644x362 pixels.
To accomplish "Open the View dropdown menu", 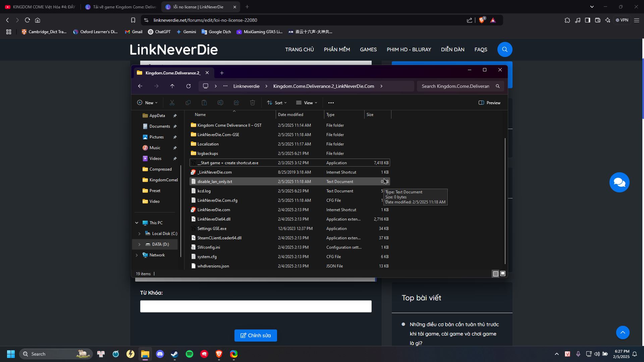I will [307, 103].
